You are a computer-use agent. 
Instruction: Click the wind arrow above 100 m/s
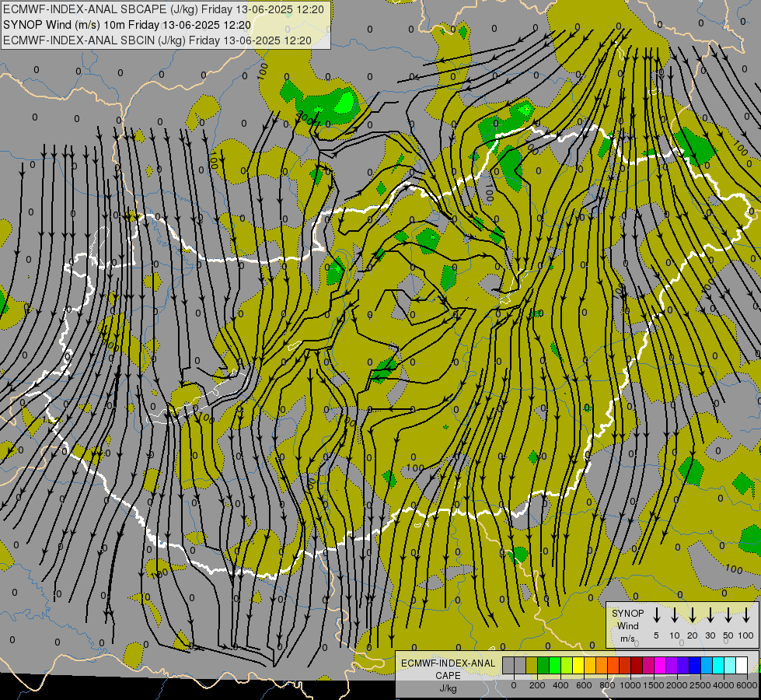pos(746,614)
